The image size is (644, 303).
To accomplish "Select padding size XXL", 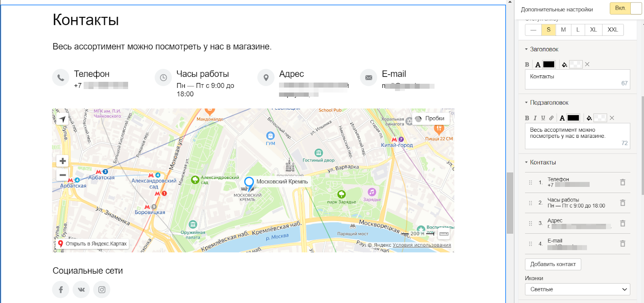I will [613, 30].
